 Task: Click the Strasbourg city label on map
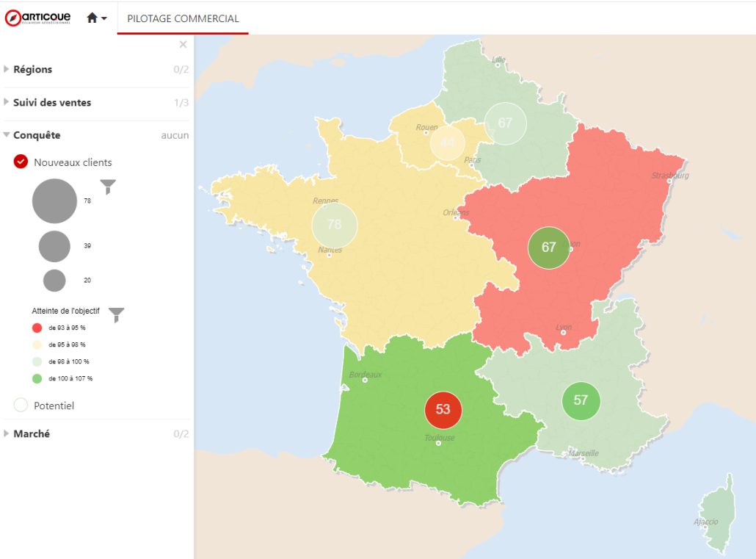pyautogui.click(x=670, y=176)
